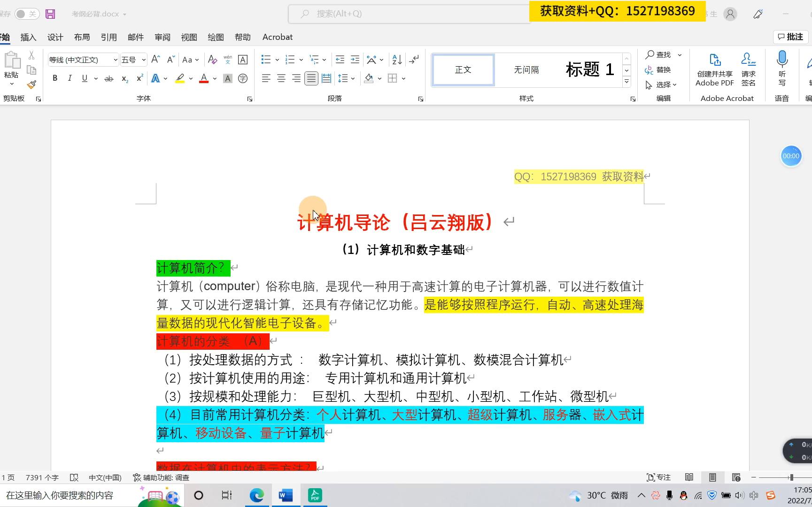Select the 正文 style
The width and height of the screenshot is (812, 507).
[x=463, y=70]
